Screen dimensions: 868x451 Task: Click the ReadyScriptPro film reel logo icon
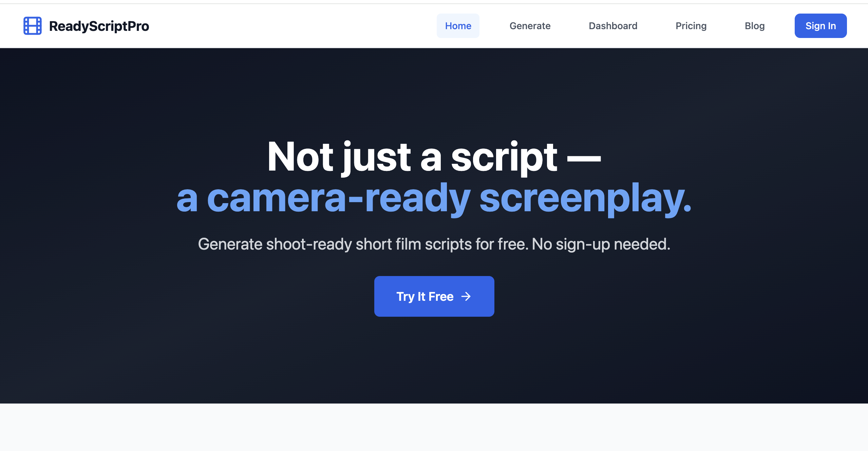(32, 25)
